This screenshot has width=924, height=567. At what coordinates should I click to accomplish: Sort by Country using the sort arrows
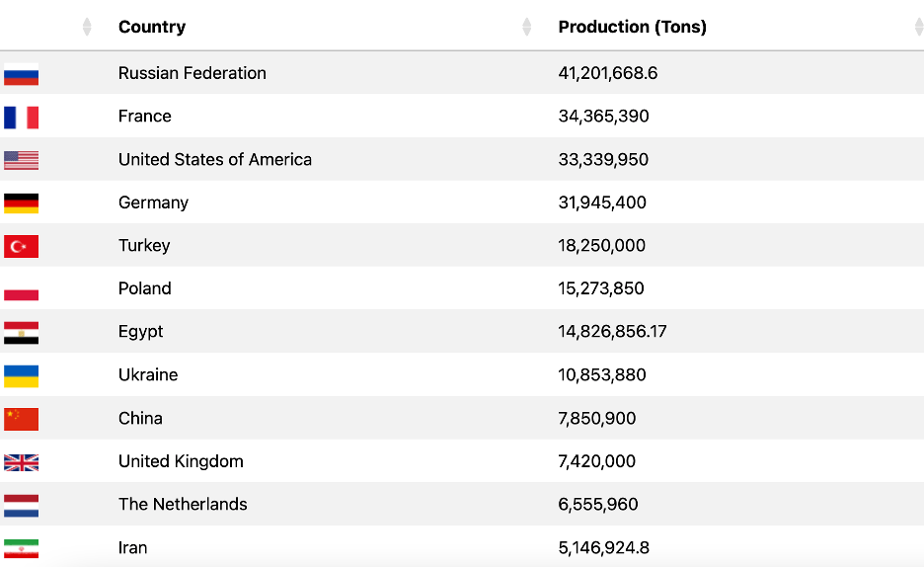click(526, 27)
